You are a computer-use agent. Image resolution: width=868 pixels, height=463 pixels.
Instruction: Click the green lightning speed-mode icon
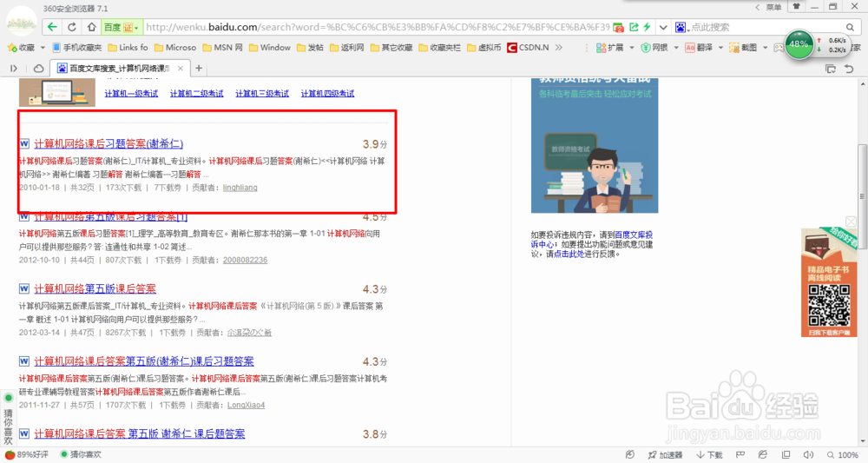647,27
